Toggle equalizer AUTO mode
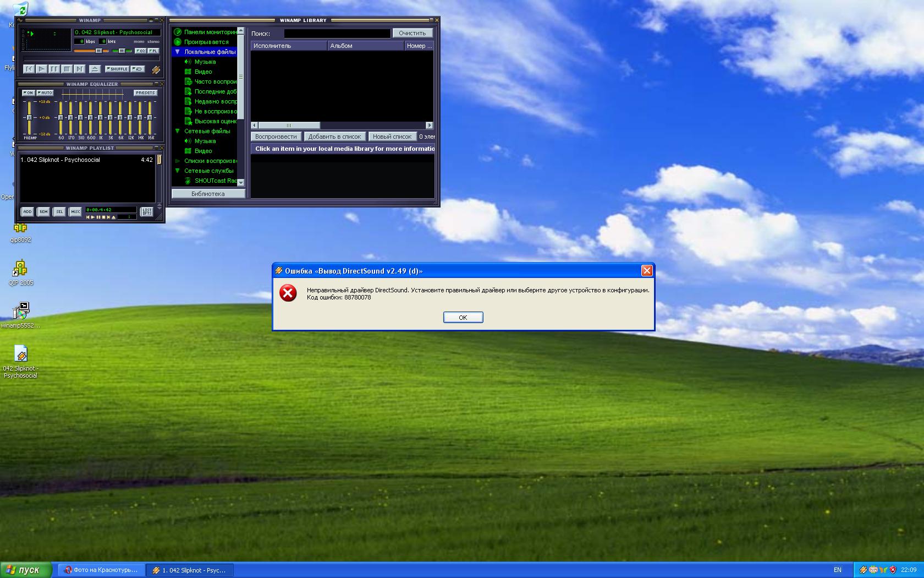 [x=45, y=92]
